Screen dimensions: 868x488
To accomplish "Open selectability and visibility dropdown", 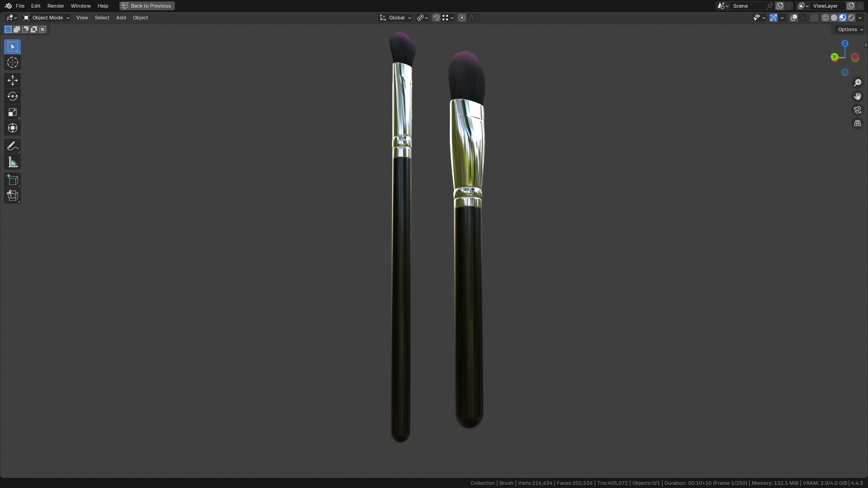I will (x=759, y=18).
